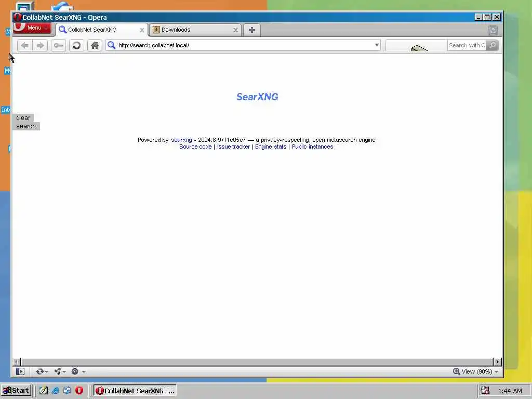The width and height of the screenshot is (532, 399).
Task: Go to the home page
Action: 95,46
